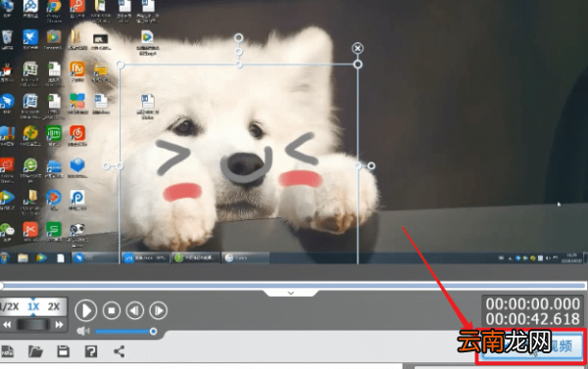Image resolution: width=588 pixels, height=369 pixels.
Task: Step forward one frame
Action: point(158,310)
